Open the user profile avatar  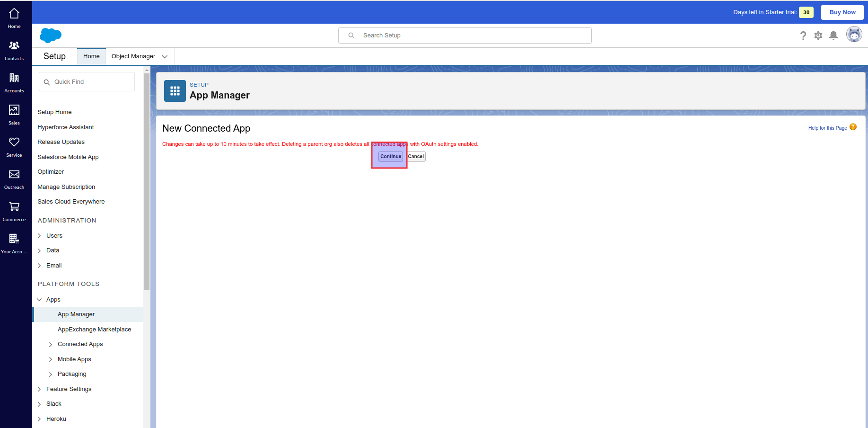click(854, 35)
